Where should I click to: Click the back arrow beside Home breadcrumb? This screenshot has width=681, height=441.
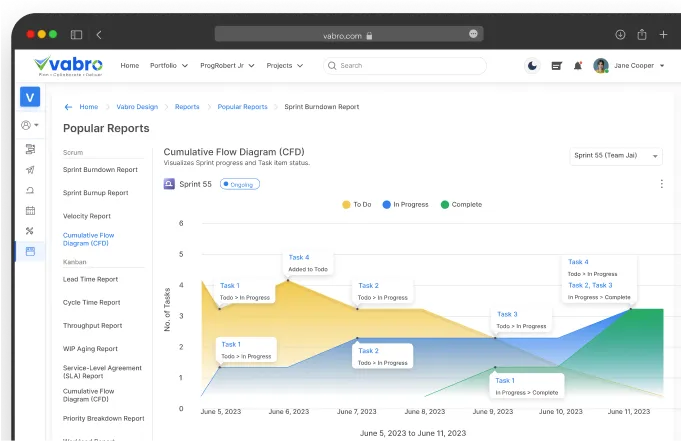68,106
